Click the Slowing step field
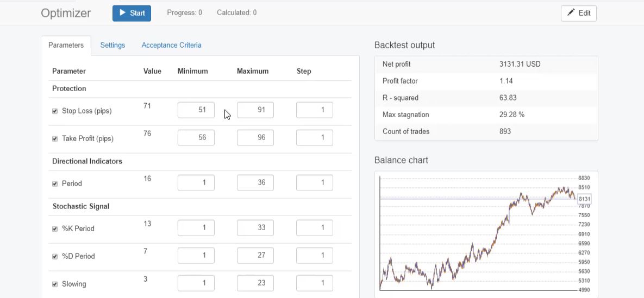Image resolution: width=644 pixels, height=298 pixels. click(314, 283)
